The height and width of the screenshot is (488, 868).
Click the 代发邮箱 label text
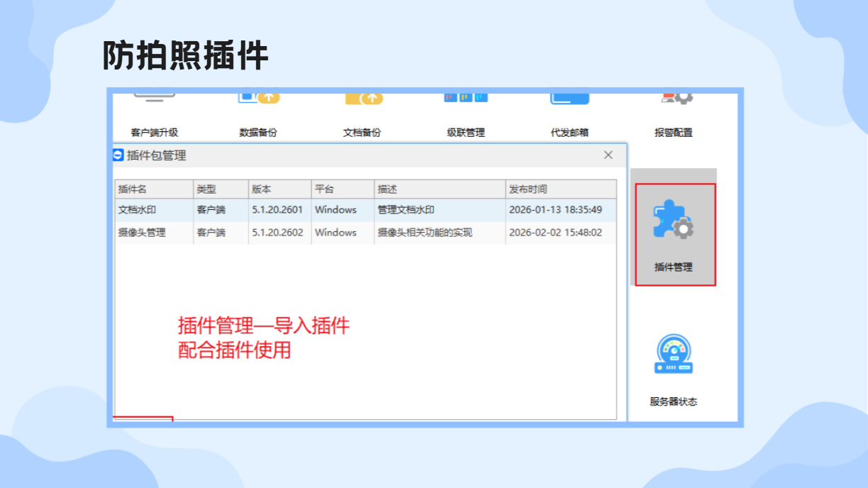[569, 132]
